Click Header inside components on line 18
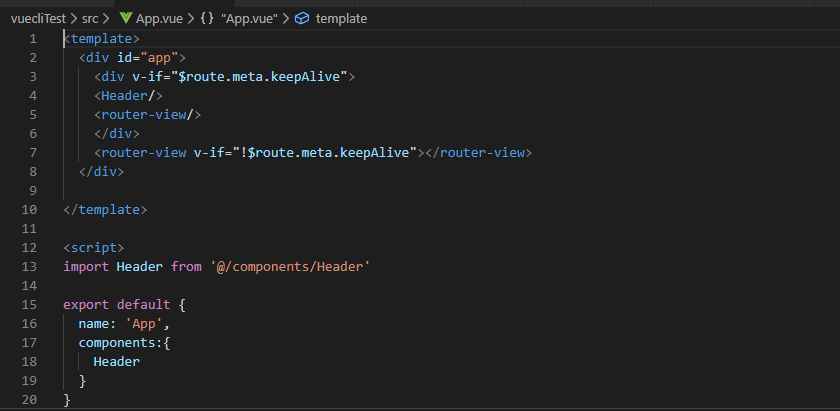 point(117,362)
